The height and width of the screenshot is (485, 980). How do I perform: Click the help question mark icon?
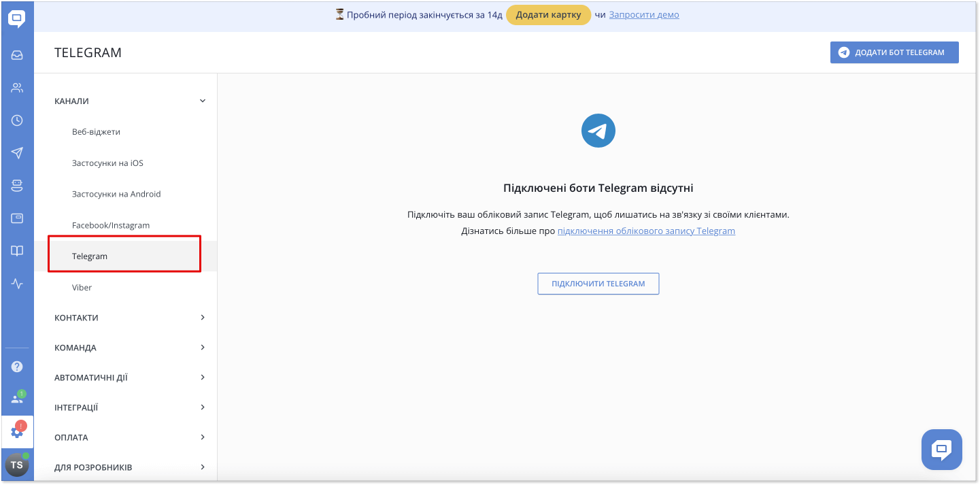click(x=17, y=367)
